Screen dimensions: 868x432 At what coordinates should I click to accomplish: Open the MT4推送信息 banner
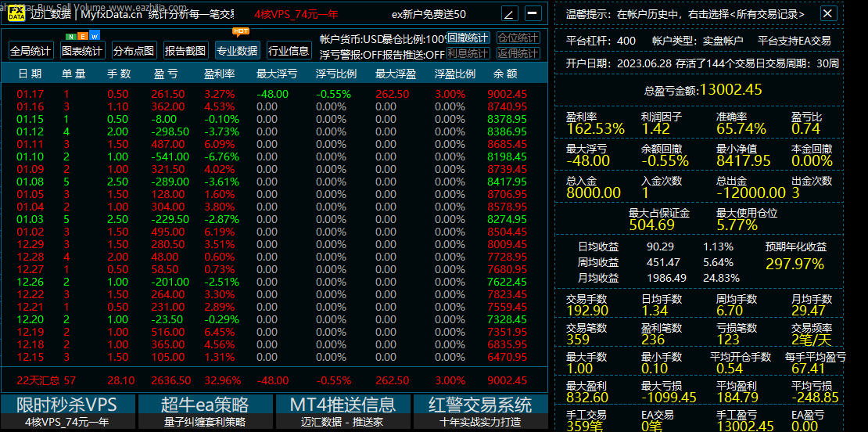(343, 405)
